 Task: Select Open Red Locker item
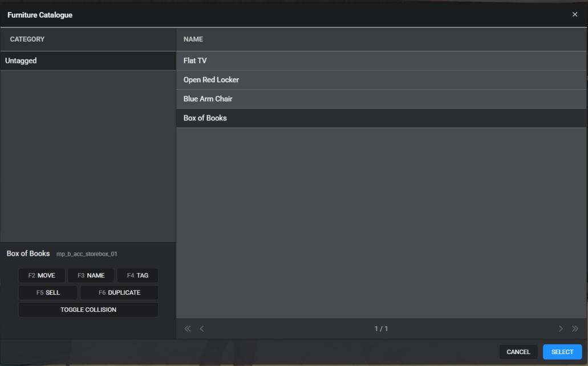[382, 79]
